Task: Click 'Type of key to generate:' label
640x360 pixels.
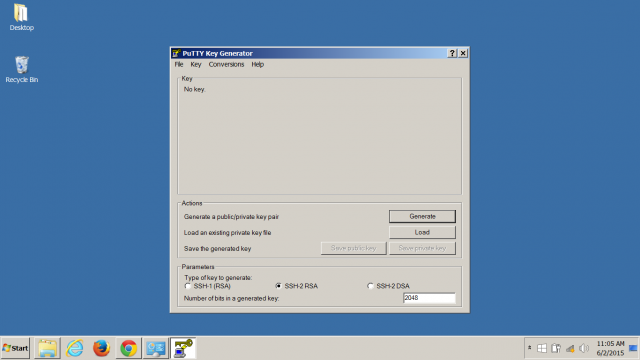Action: (218, 278)
